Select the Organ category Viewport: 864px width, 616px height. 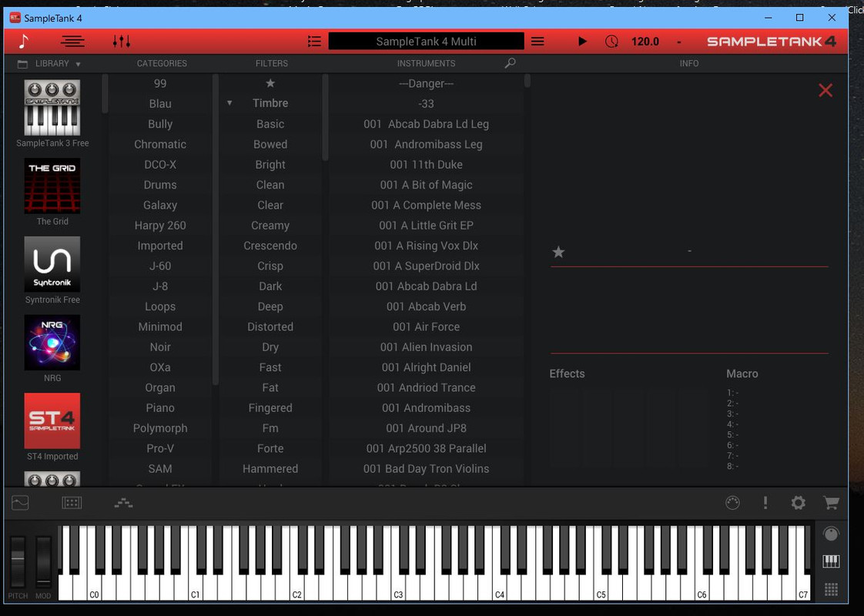[x=160, y=387]
